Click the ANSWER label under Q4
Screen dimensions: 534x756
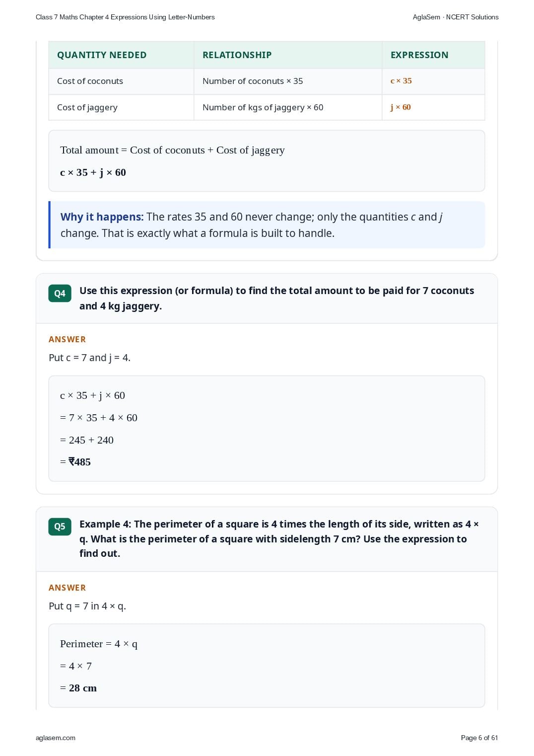[67, 339]
